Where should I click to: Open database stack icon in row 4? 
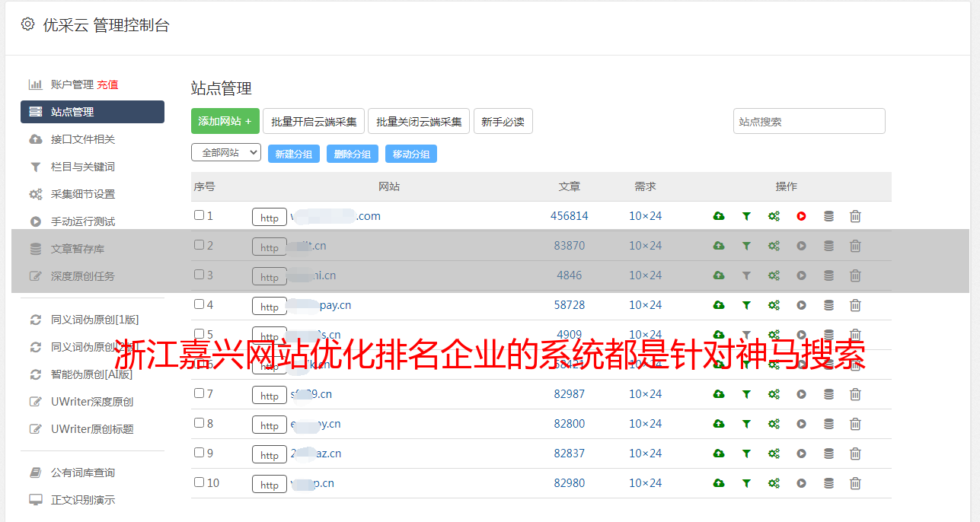[x=828, y=305]
